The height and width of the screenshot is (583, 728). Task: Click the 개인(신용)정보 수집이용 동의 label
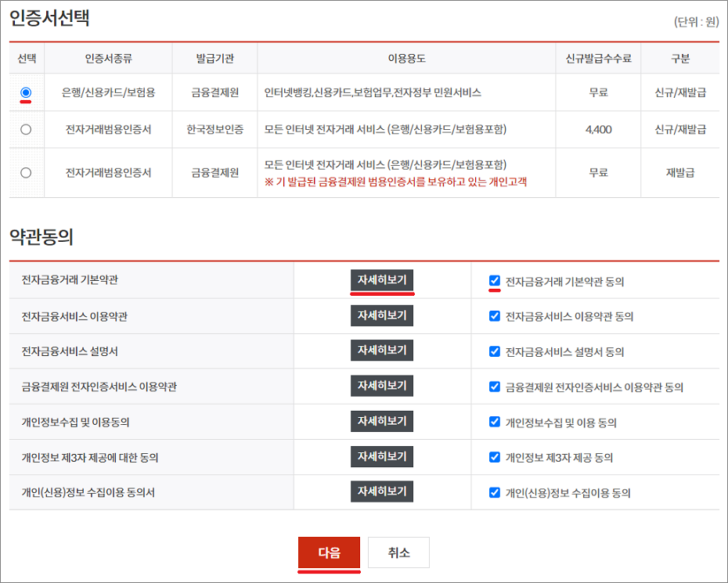click(568, 493)
